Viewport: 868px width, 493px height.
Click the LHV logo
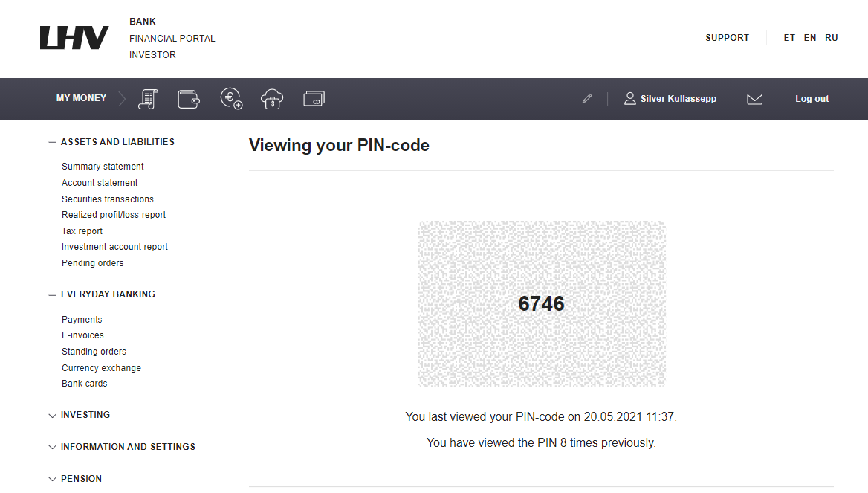[74, 38]
